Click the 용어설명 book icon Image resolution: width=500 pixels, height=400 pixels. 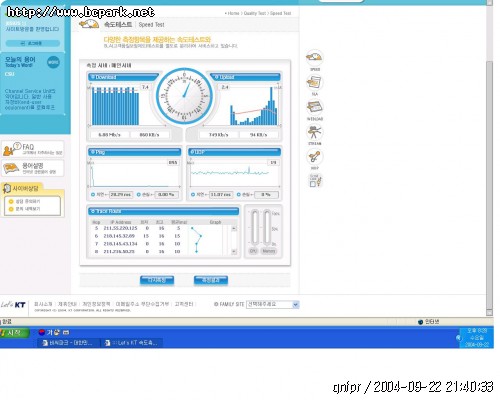(11, 168)
